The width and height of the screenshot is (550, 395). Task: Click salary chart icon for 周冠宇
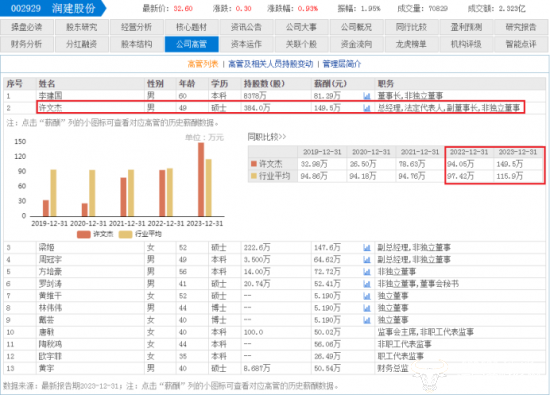click(x=367, y=260)
